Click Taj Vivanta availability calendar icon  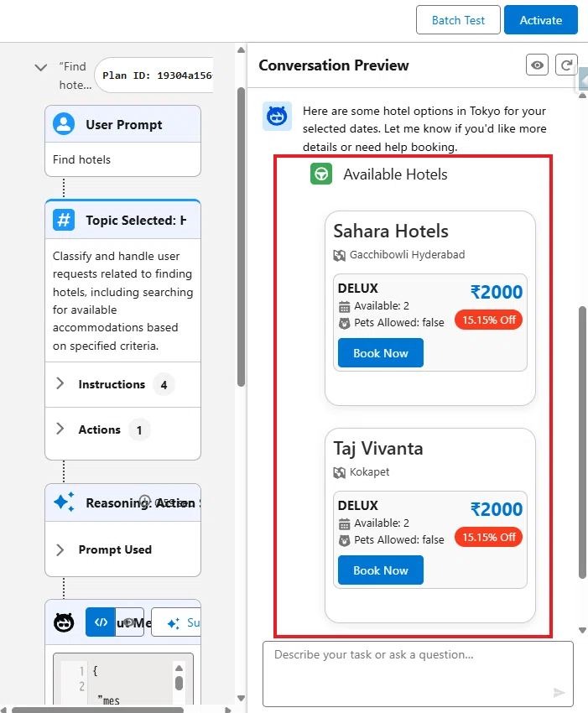tap(344, 524)
